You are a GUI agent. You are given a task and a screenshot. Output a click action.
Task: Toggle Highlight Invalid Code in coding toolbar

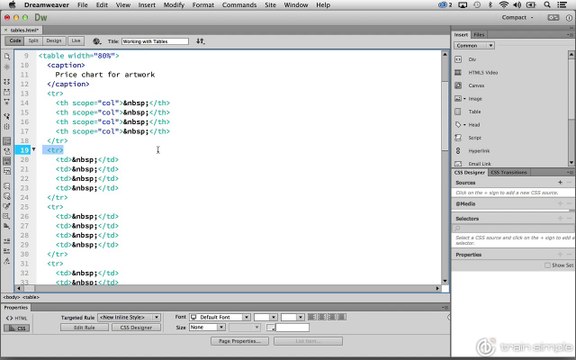tap(7, 151)
